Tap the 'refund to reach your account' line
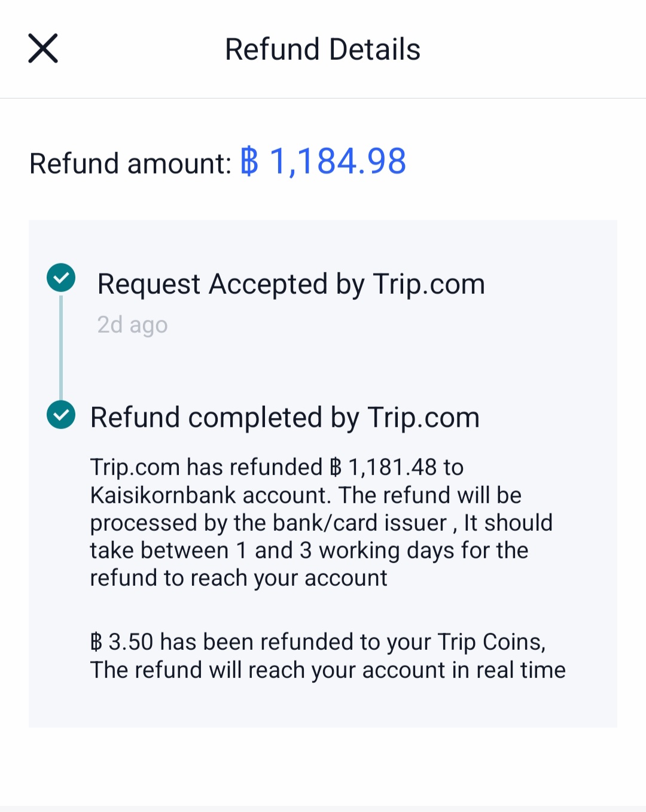The height and width of the screenshot is (812, 646). (239, 578)
